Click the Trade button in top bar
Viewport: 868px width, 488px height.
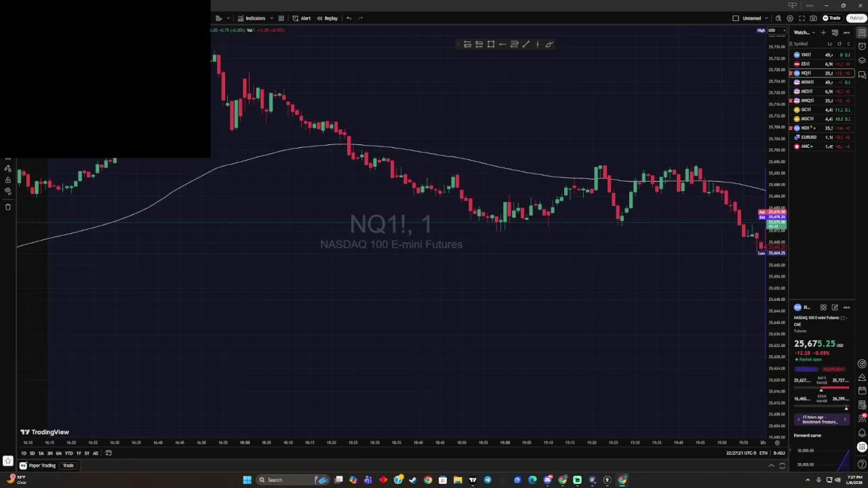832,18
